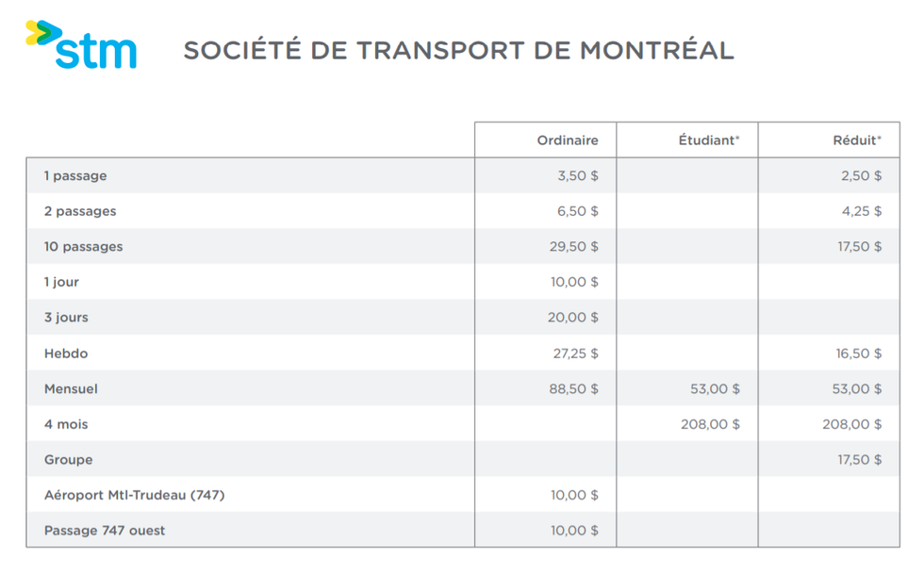The width and height of the screenshot is (924, 574).
Task: Click the Hebdo row label
Action: (66, 353)
